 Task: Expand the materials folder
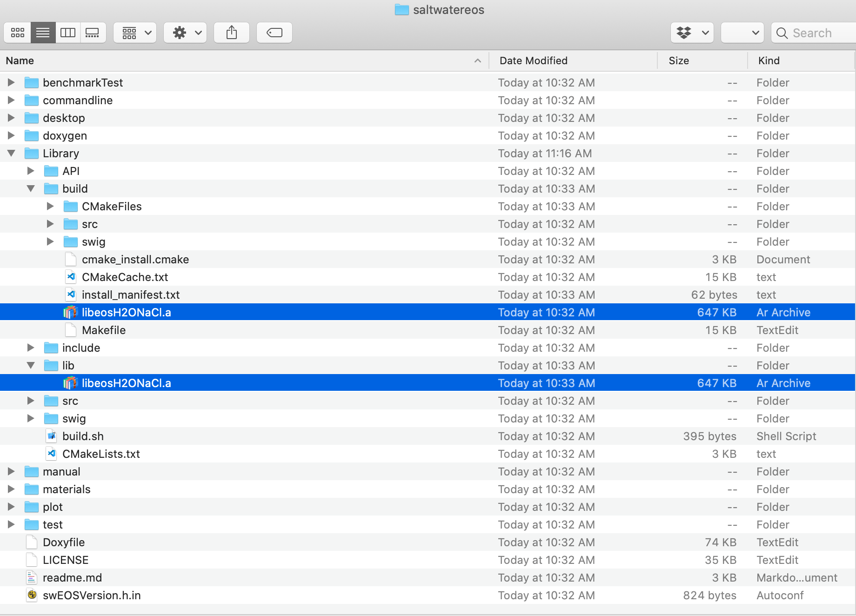[x=11, y=489]
